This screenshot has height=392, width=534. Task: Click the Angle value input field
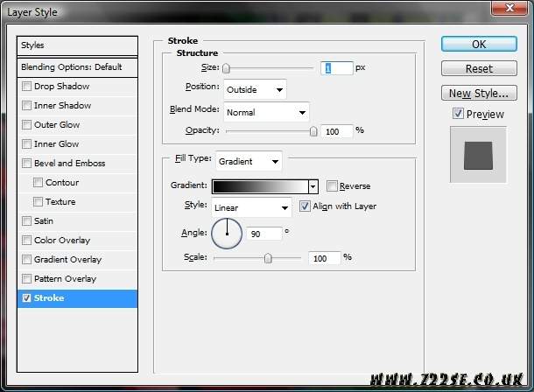(264, 234)
